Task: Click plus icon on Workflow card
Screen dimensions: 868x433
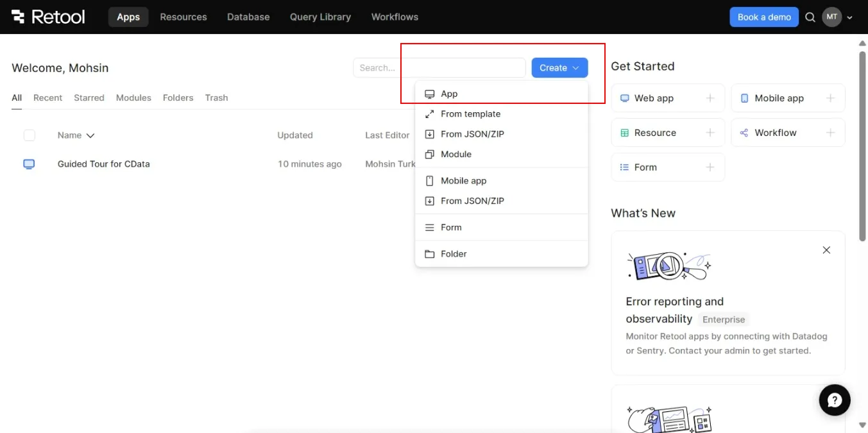Action: coord(830,133)
